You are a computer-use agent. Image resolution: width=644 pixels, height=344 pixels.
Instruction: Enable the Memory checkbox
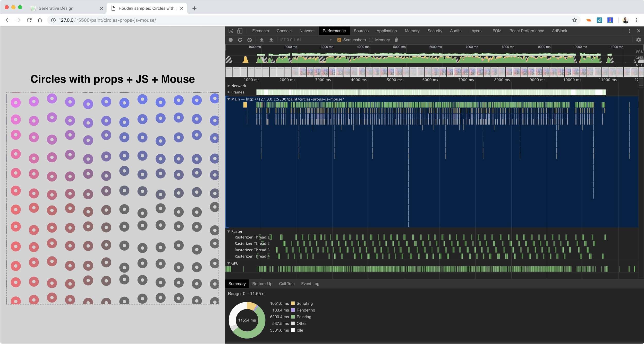click(x=371, y=40)
